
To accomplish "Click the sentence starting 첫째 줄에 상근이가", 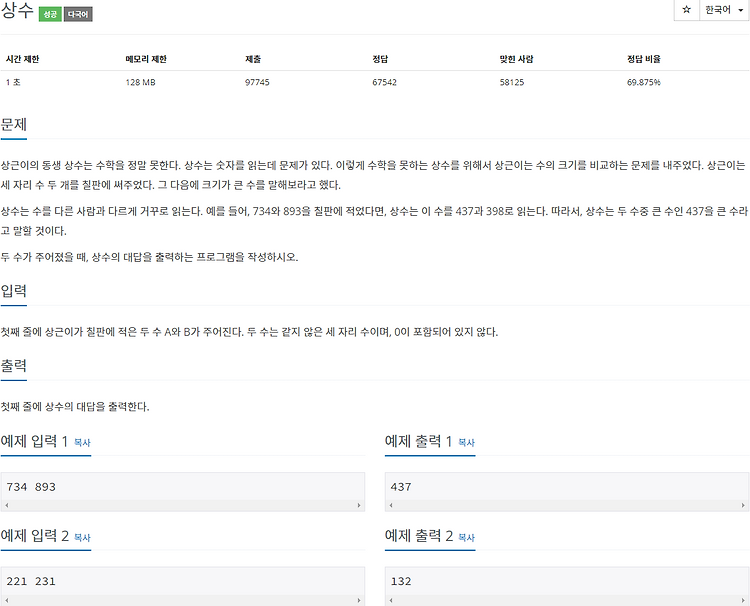I will point(249,332).
